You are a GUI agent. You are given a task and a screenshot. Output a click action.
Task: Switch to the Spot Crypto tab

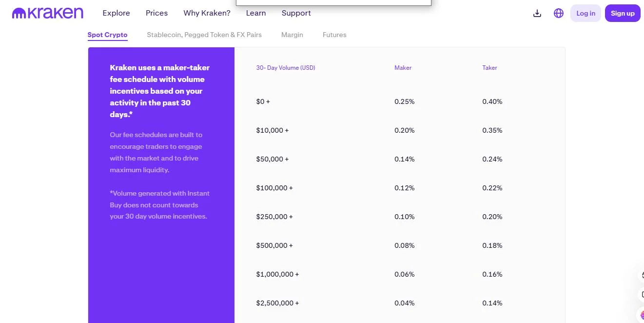pos(107,35)
